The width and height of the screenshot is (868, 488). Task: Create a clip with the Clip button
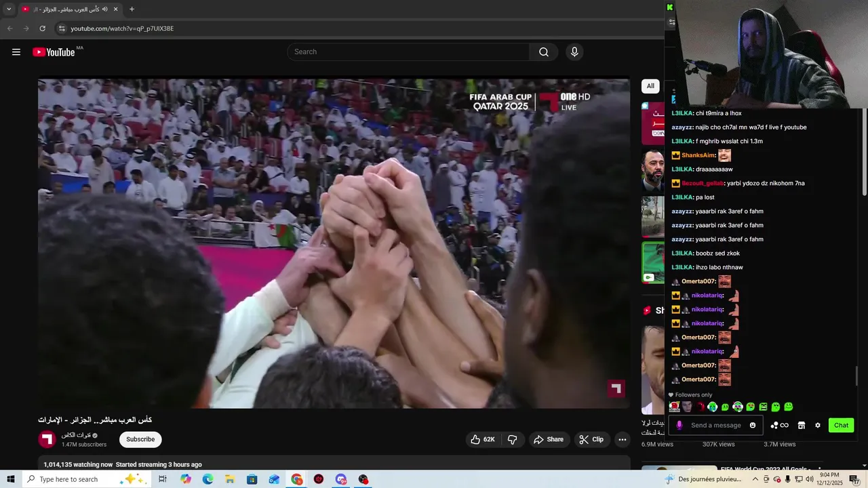click(x=591, y=439)
